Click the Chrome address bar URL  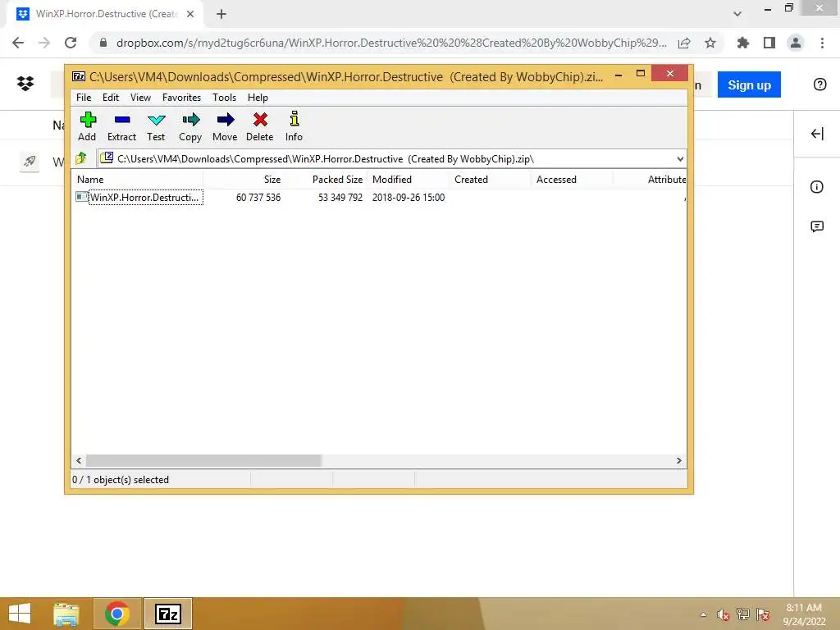pos(391,43)
